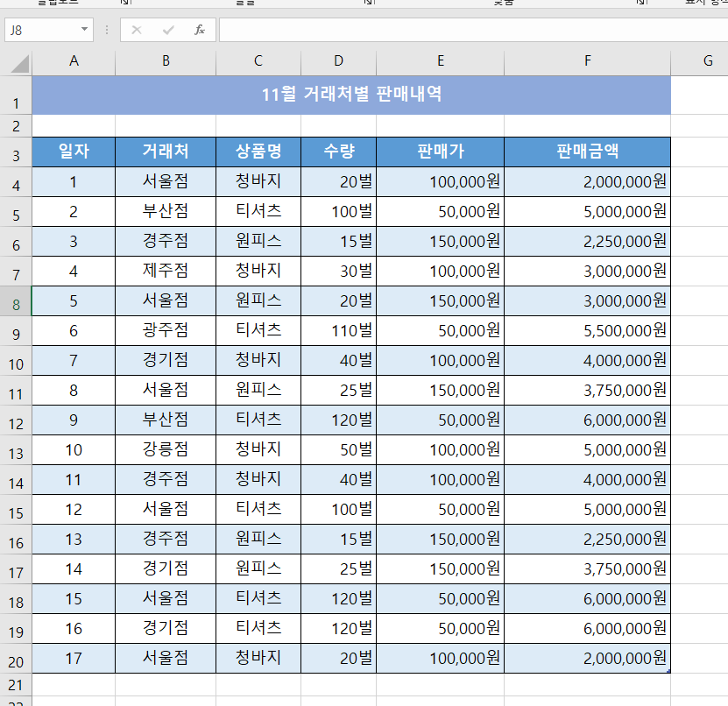Click cell '2,000,000원' in row 4
Image resolution: width=728 pixels, height=706 pixels.
click(587, 181)
